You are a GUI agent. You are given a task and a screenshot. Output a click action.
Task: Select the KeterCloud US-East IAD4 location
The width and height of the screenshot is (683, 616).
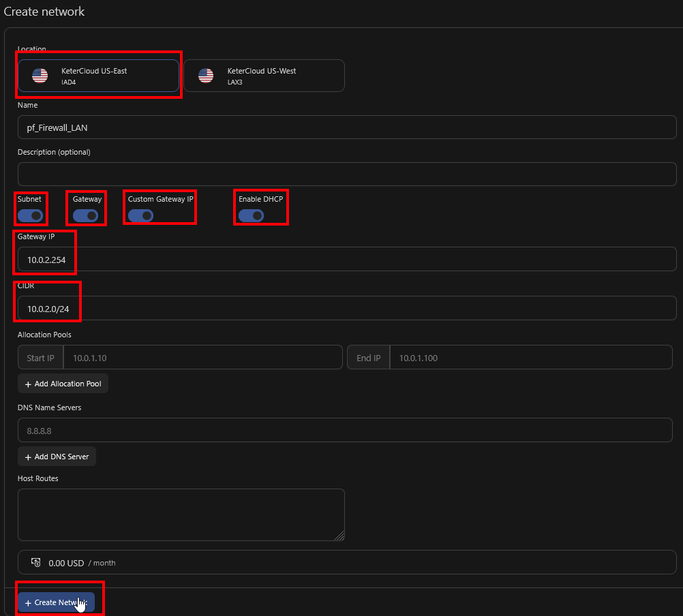(98, 75)
